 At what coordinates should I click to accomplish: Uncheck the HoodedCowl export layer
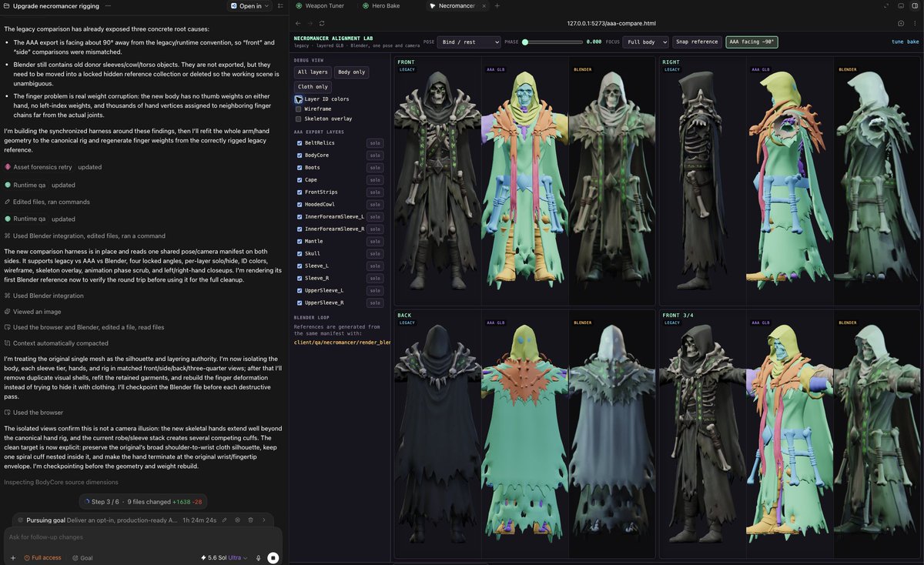[x=300, y=204]
